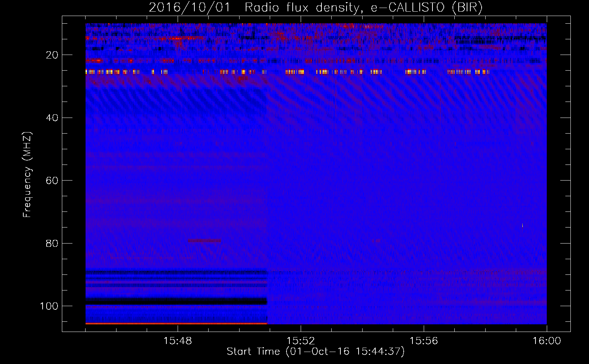Click the plot title "Radio flux density, e-CALLISTO (BIR)"

pyautogui.click(x=364, y=7)
